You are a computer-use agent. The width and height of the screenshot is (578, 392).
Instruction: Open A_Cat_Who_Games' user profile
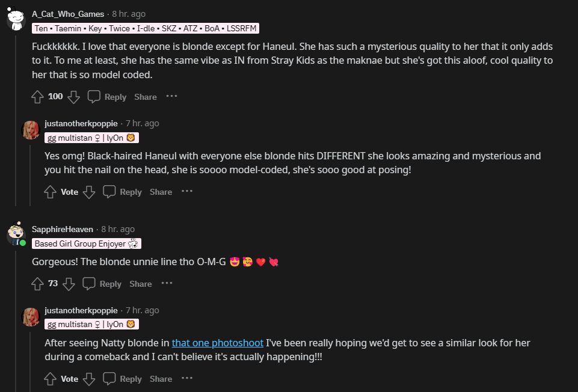point(68,14)
